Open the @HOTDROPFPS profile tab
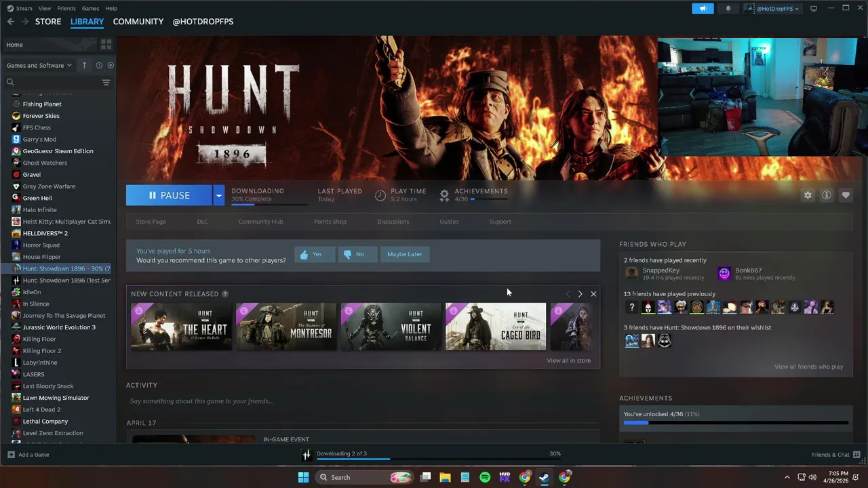This screenshot has height=488, width=868. pyautogui.click(x=203, y=22)
